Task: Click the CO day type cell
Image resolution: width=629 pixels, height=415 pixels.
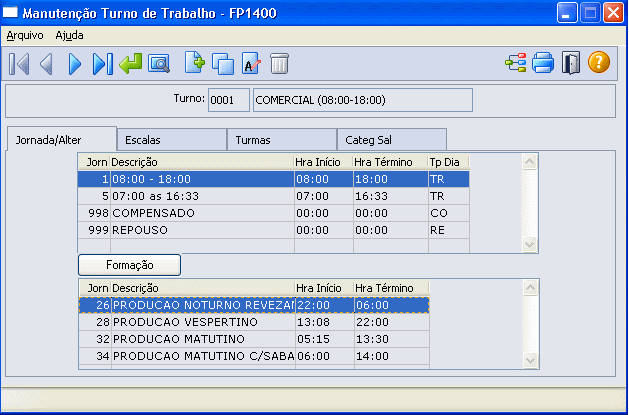Action: [448, 213]
